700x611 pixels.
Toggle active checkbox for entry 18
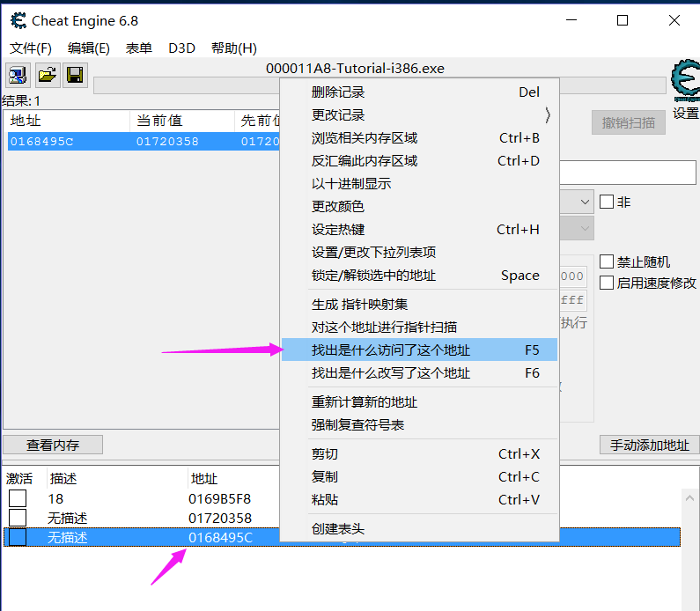(x=18, y=498)
